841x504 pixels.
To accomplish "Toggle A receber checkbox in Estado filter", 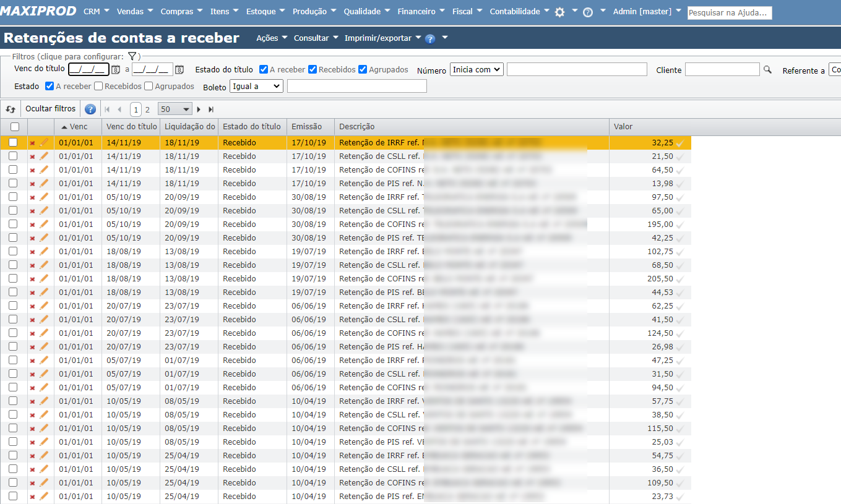I will 50,86.
